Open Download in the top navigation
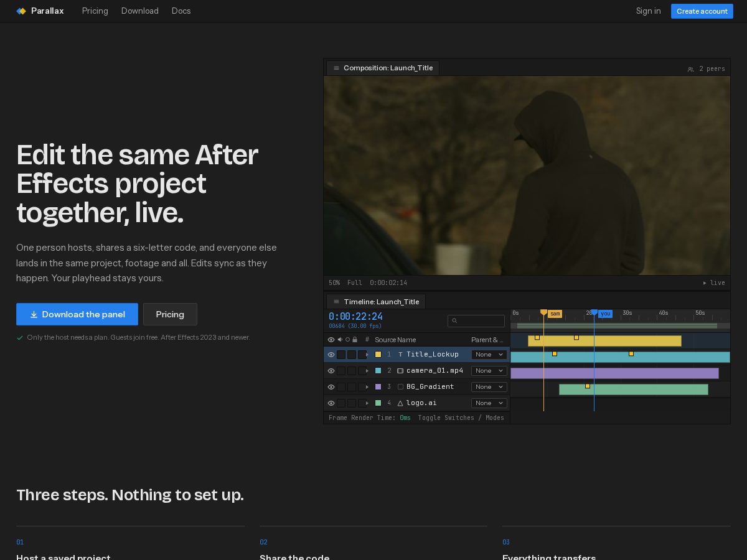 click(140, 11)
